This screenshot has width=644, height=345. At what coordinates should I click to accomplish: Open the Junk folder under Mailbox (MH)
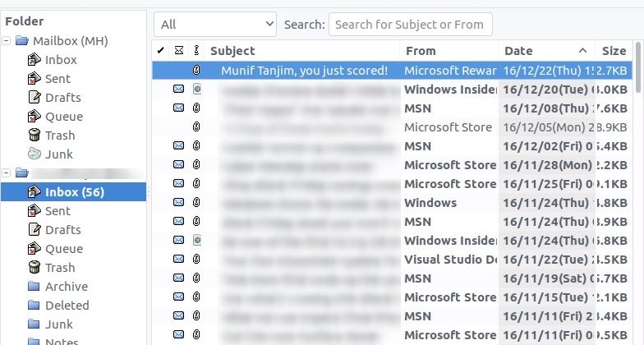coord(58,154)
